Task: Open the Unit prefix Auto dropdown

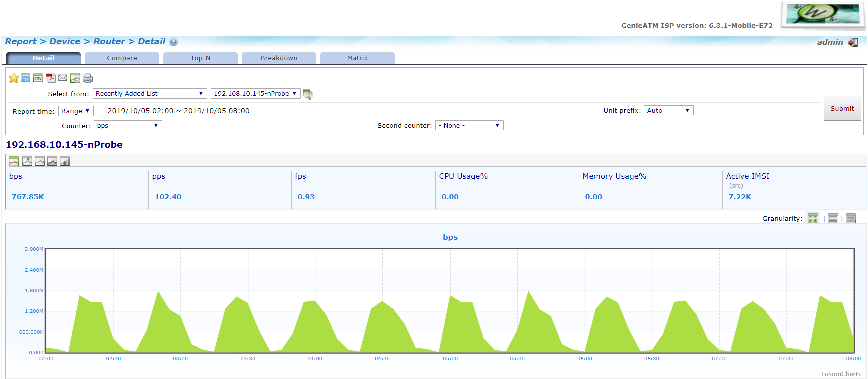Action: point(669,110)
